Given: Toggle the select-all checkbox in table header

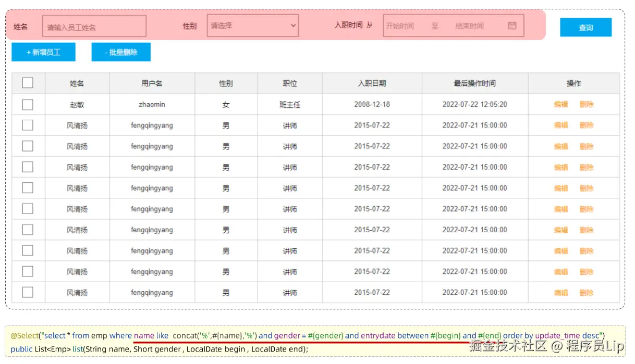Looking at the screenshot, I should 28,83.
